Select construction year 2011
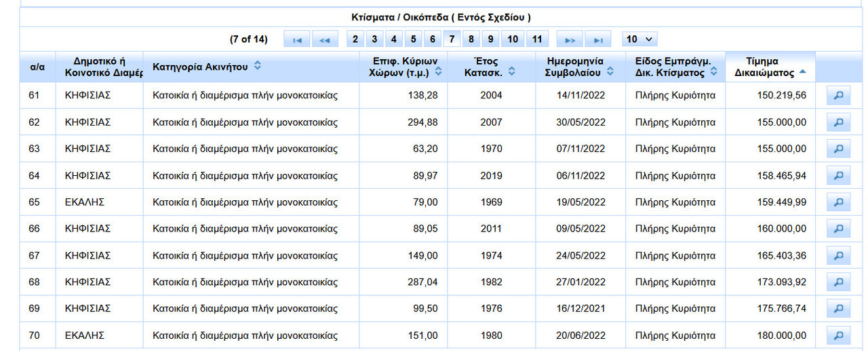Screen dimensions: 868x351 (x=491, y=229)
